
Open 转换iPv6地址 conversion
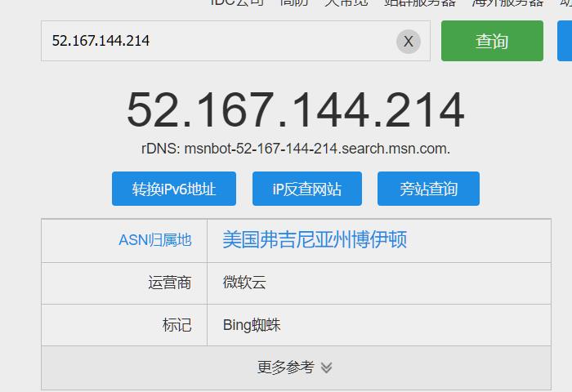click(x=174, y=189)
